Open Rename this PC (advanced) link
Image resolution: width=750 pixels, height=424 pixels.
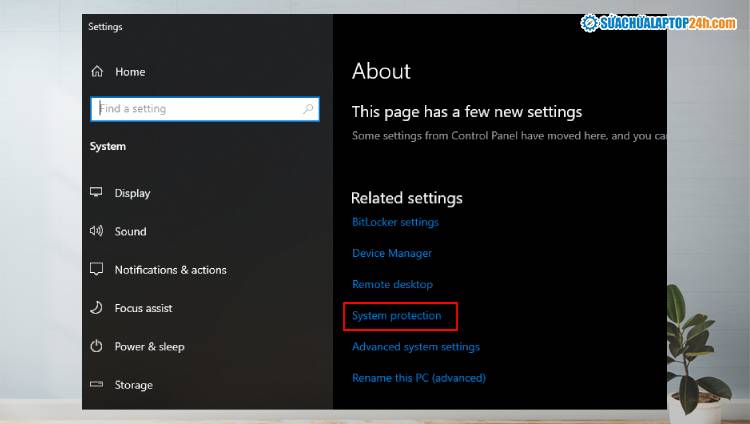point(419,378)
